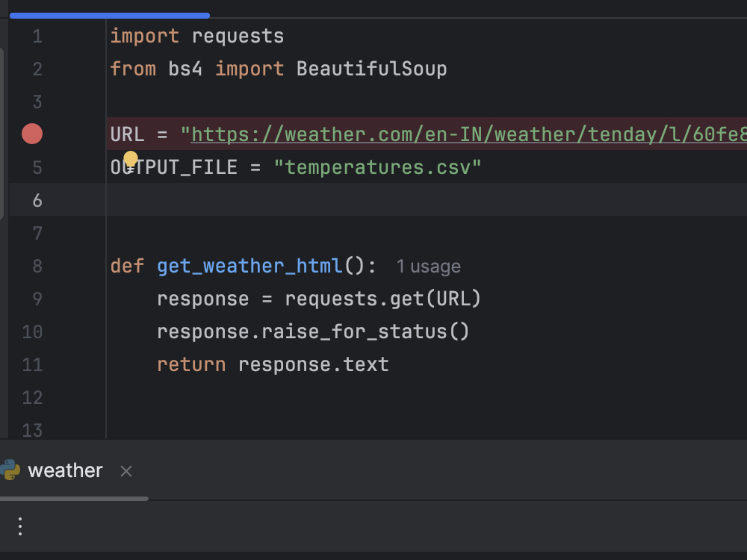Select the weather run tab
Screen dimensions: 747x560
(65, 470)
